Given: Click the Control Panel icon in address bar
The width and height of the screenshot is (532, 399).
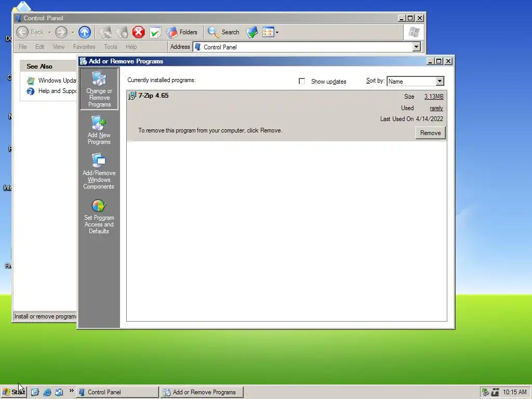Looking at the screenshot, I should (198, 47).
